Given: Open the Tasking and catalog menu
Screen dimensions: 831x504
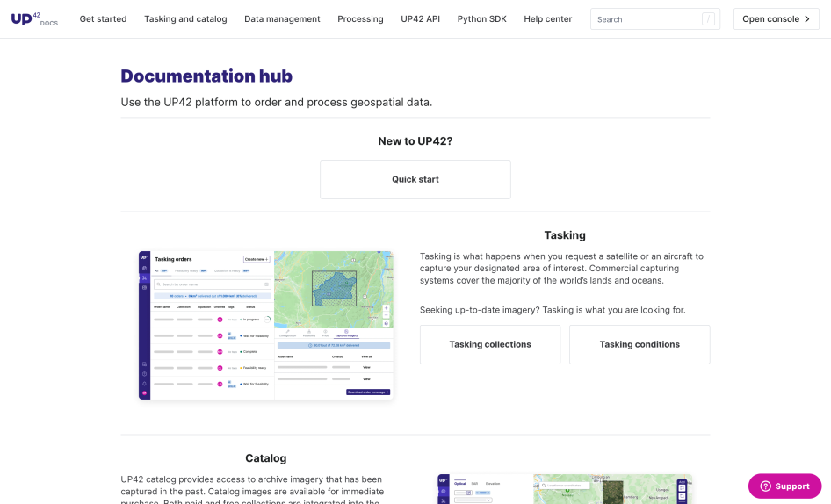Looking at the screenshot, I should [185, 19].
